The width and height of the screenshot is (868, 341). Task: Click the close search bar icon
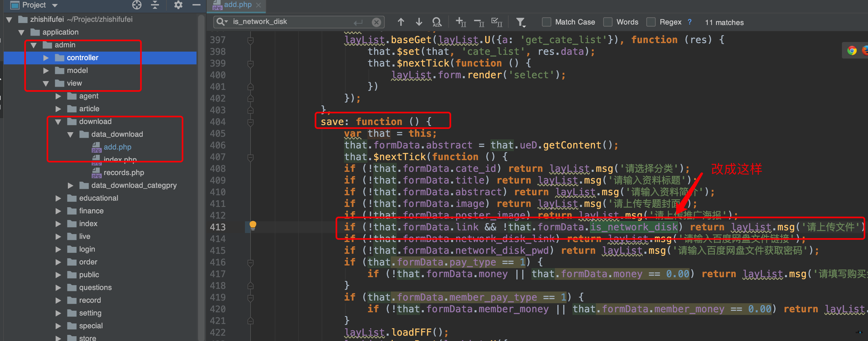(x=376, y=22)
